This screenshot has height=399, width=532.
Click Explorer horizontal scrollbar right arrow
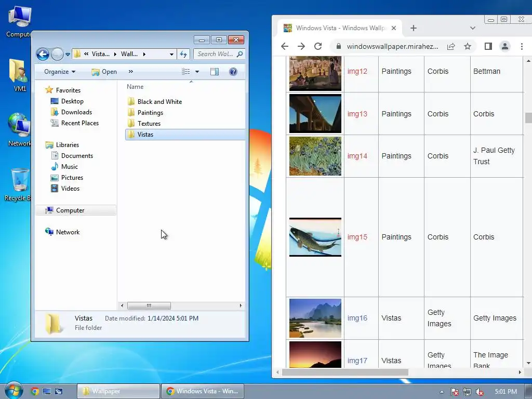pyautogui.click(x=241, y=305)
